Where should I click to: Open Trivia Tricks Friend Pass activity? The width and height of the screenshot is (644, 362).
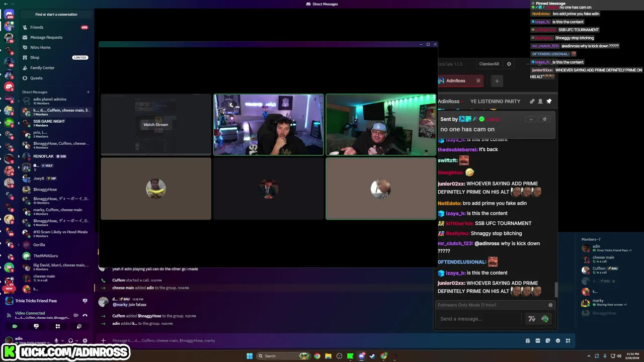click(x=36, y=301)
